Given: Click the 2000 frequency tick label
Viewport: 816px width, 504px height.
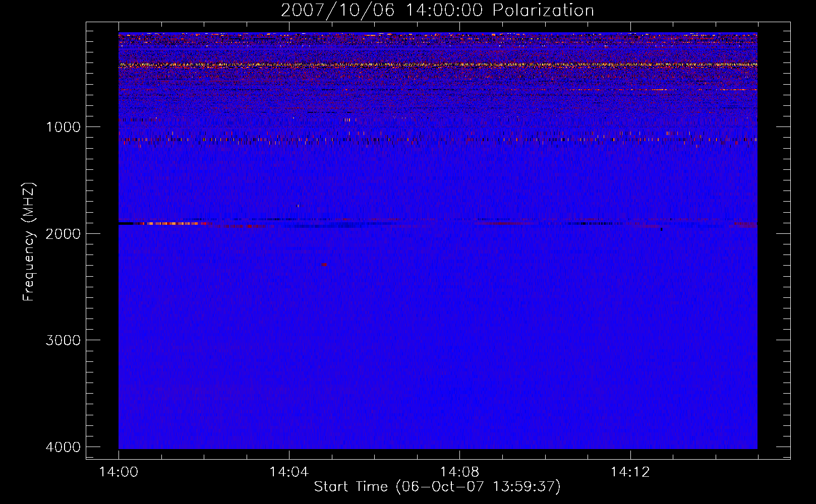Looking at the screenshot, I should (63, 233).
